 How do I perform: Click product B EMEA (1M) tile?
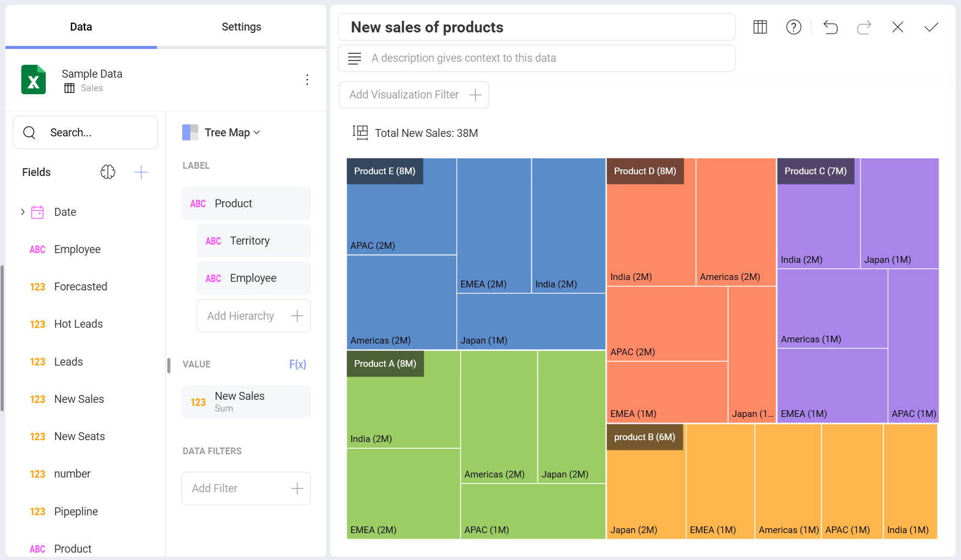[x=721, y=481]
